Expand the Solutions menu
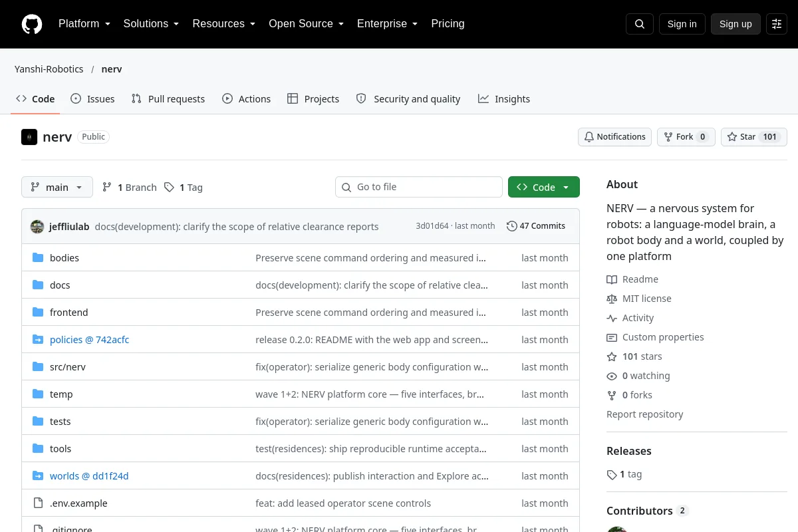Viewport: 798px width, 532px height. tap(151, 24)
